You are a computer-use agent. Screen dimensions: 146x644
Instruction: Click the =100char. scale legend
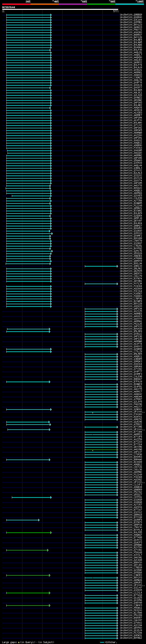[108, 642]
